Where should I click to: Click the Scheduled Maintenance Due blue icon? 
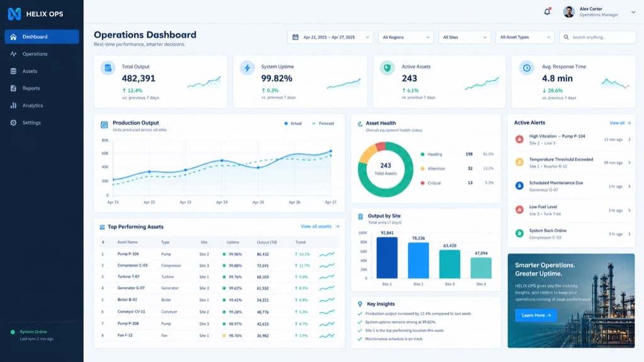[519, 186]
